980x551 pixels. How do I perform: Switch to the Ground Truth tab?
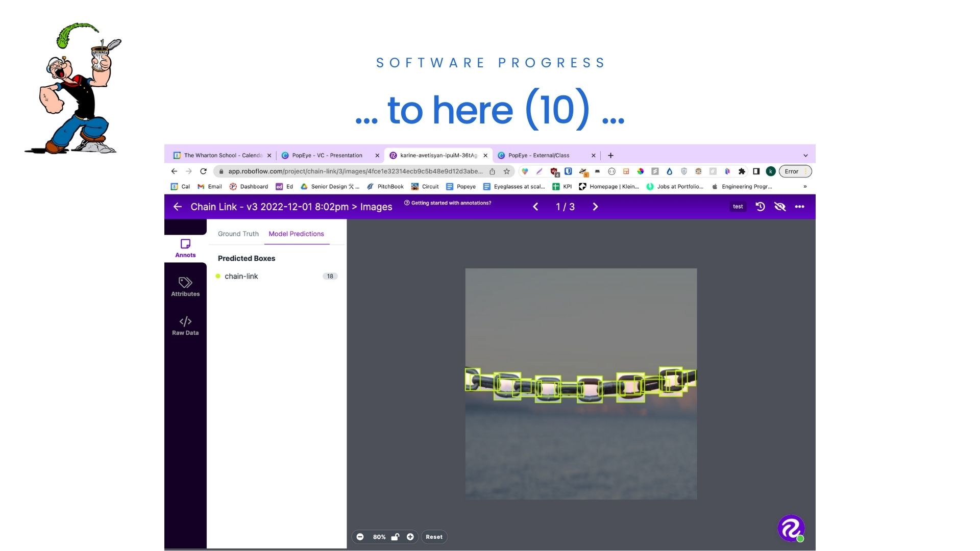coord(238,234)
